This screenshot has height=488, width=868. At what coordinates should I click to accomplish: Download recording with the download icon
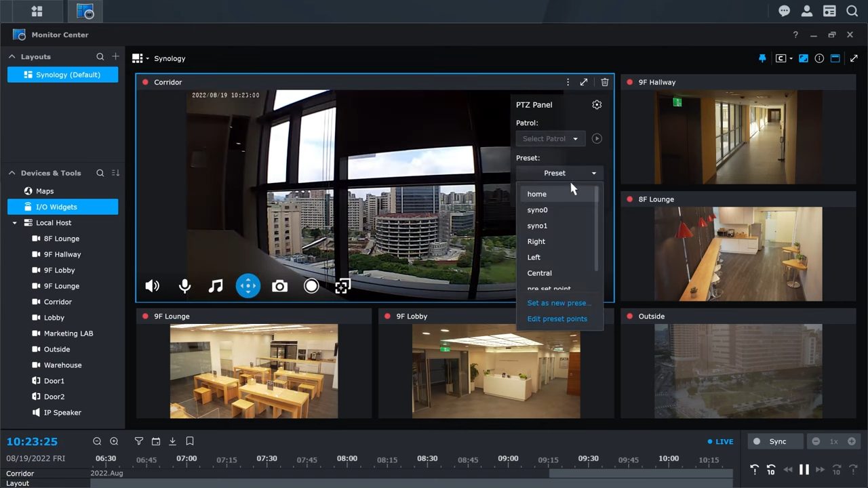pos(172,441)
